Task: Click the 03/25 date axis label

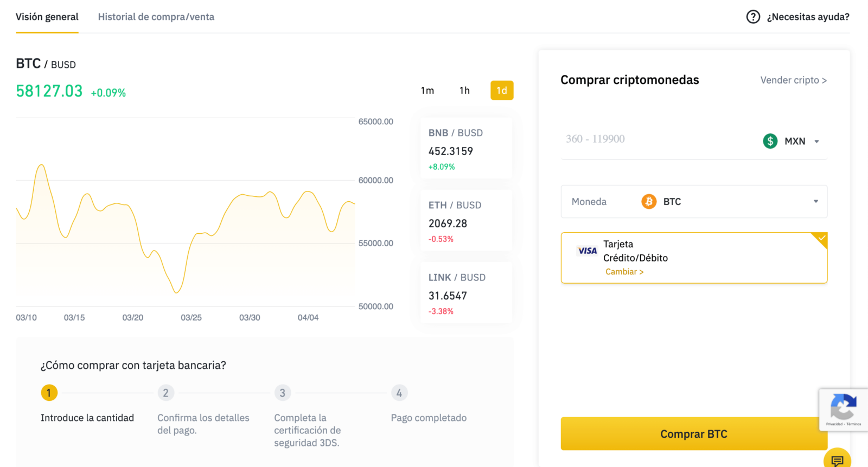Action: pyautogui.click(x=191, y=317)
